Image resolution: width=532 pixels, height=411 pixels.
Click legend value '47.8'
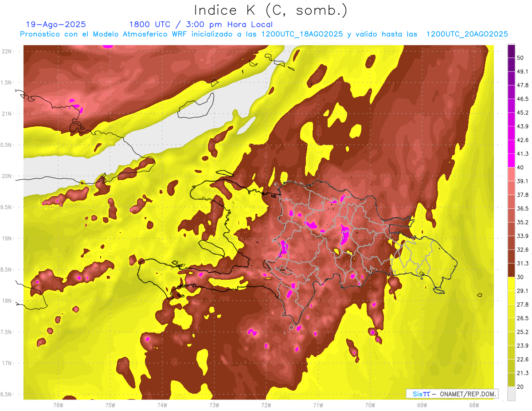pos(522,85)
